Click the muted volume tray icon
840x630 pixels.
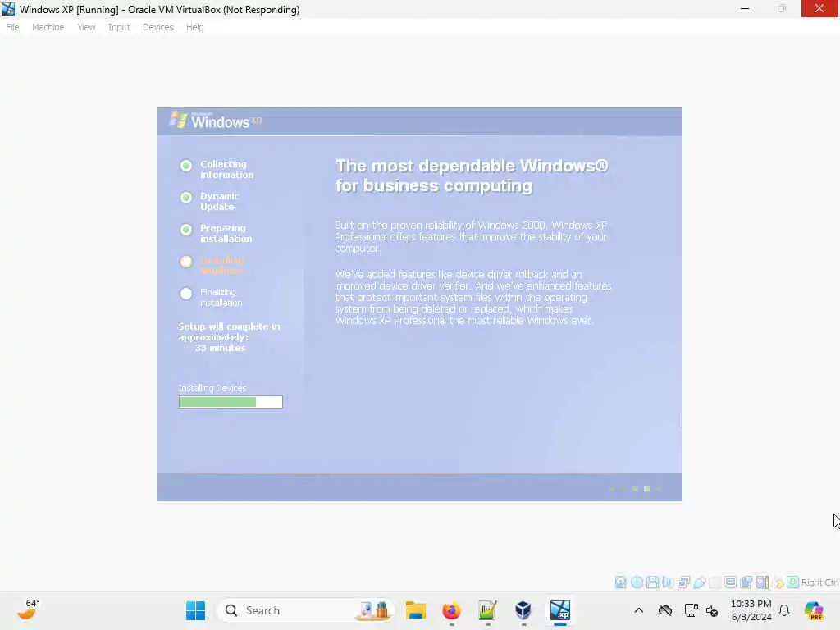[712, 610]
